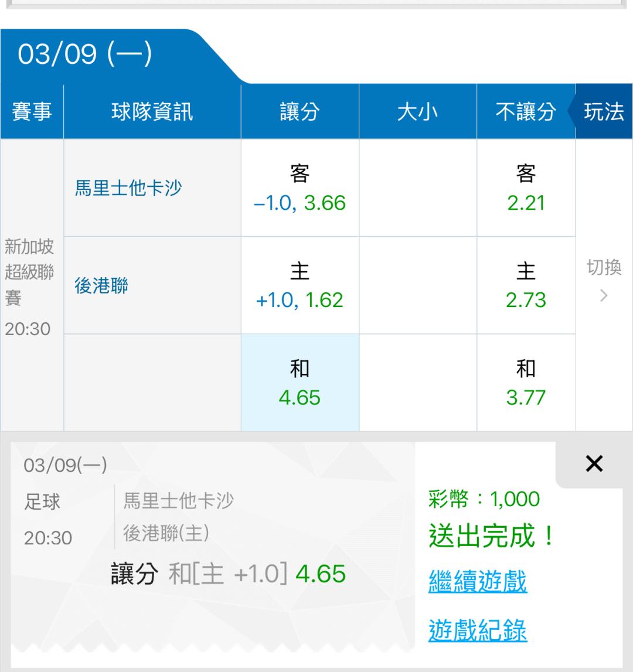Open the 玩法 header option
The width and height of the screenshot is (633, 672).
coord(604,112)
